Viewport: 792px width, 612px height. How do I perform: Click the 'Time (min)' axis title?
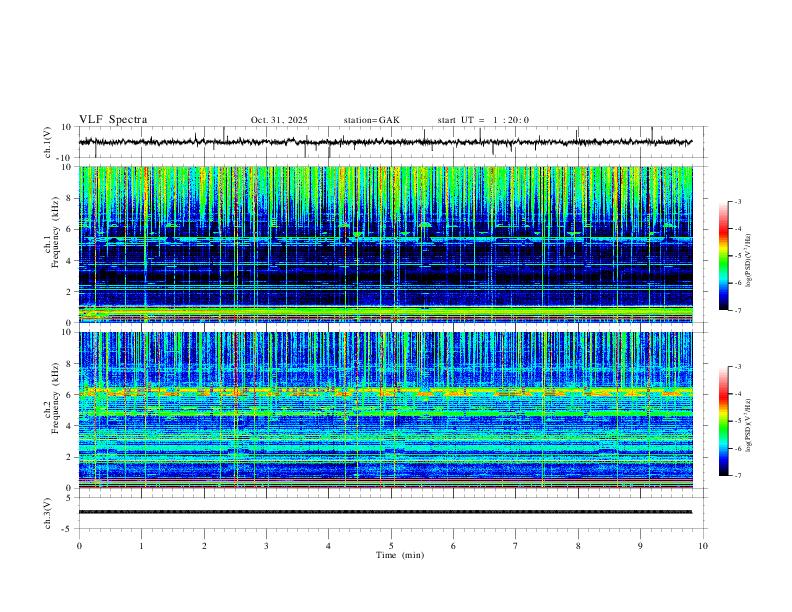[400, 555]
